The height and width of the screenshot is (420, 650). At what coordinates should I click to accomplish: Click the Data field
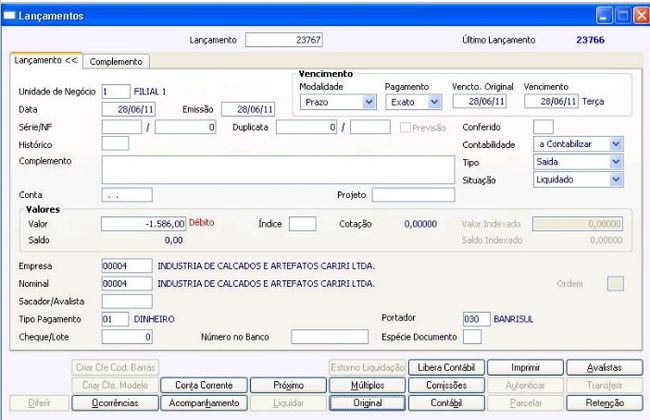pyautogui.click(x=129, y=109)
